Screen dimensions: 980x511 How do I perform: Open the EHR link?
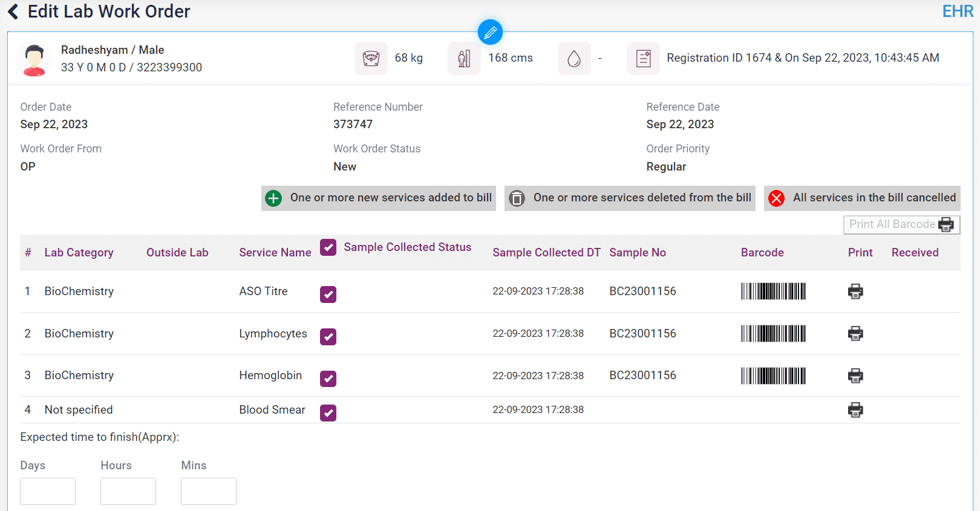click(x=957, y=11)
